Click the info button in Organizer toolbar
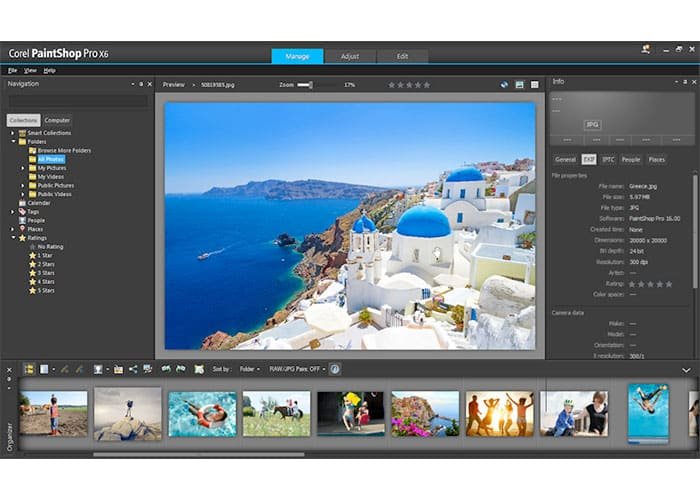Screen dimensions: 700x500 [x=335, y=369]
